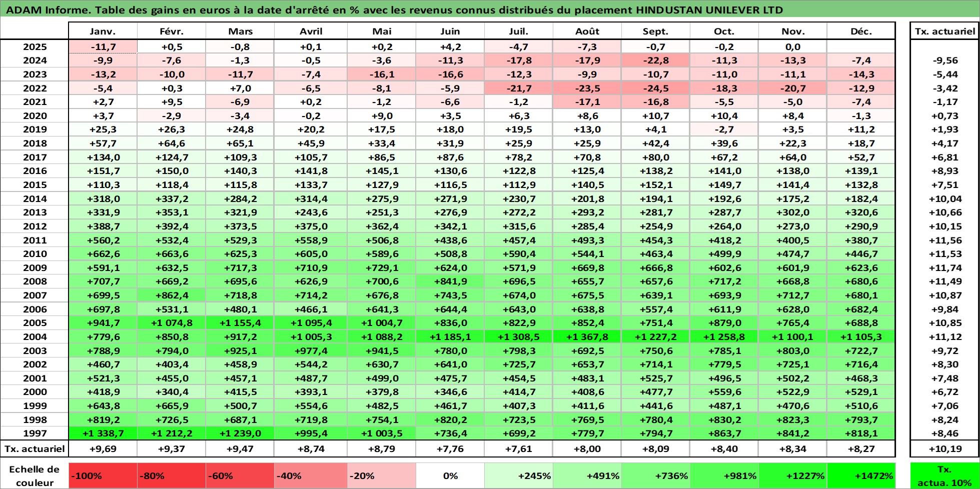Click the 2020 row label

point(35,115)
